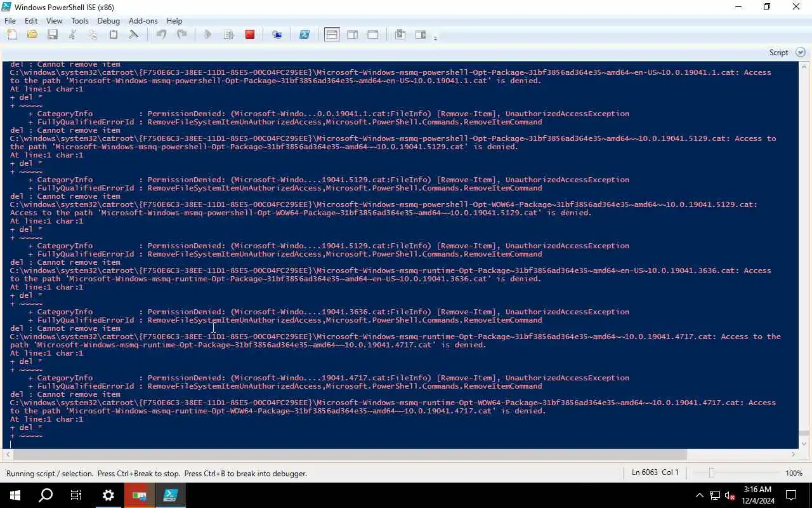Open a script file with folder icon

coord(32,35)
